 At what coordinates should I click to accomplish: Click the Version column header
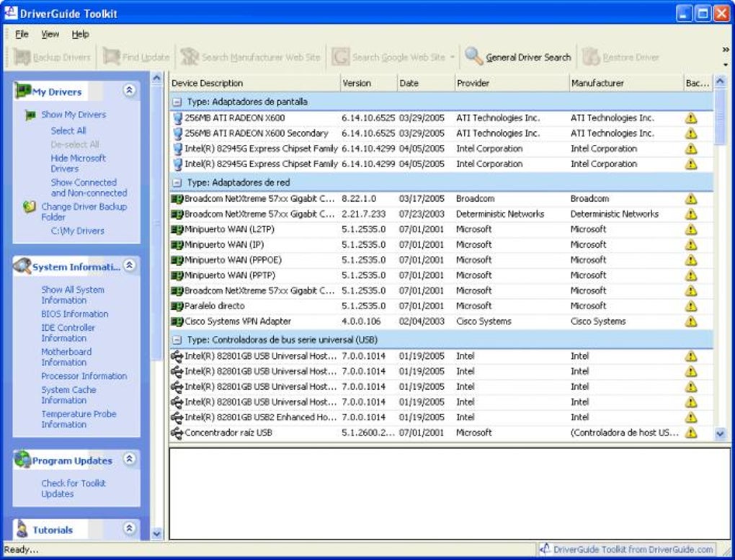(367, 83)
